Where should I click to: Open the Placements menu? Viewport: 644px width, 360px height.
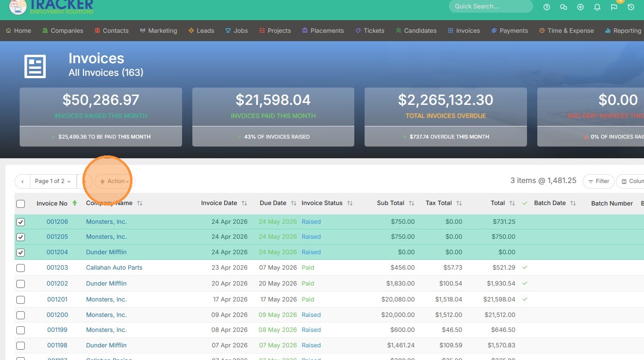click(x=323, y=30)
